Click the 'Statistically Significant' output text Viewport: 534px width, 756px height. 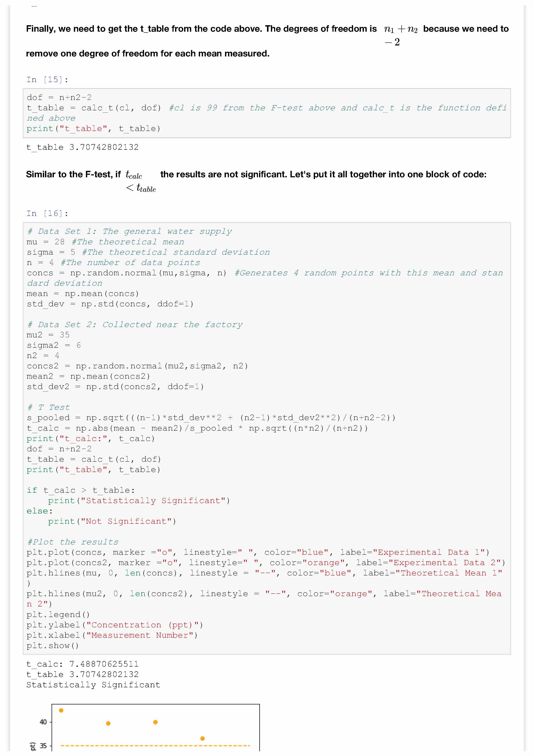[x=93, y=684]
